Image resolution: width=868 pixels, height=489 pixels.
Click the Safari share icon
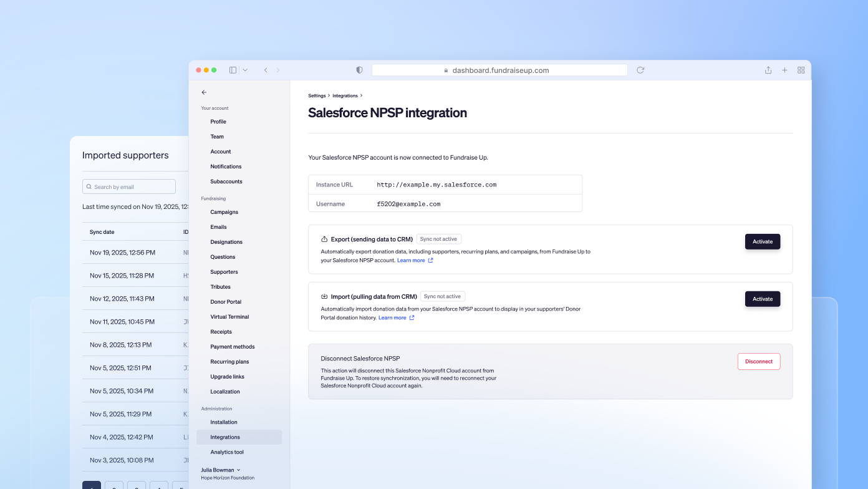[768, 70]
